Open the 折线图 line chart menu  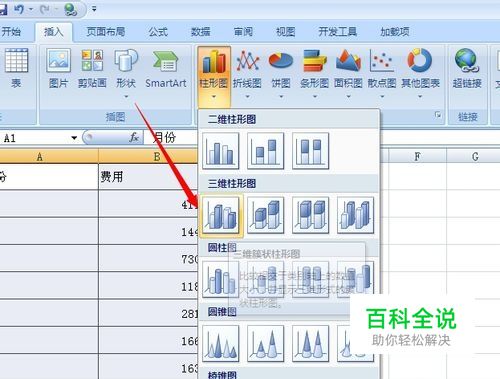point(247,73)
